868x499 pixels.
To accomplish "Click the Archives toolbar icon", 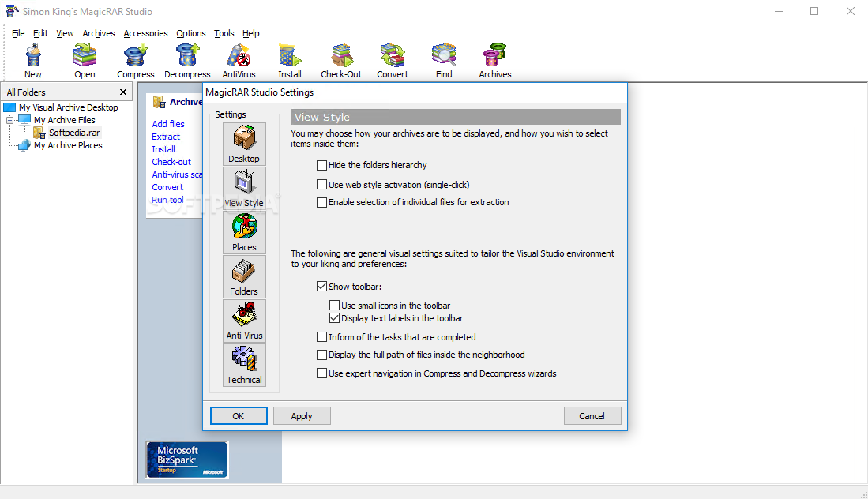I will 495,60.
